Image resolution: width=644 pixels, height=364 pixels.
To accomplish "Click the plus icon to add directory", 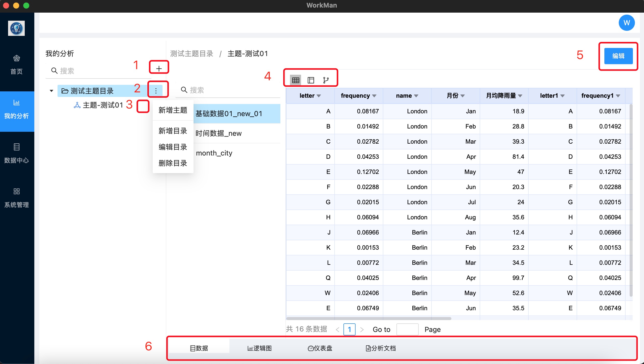I will pyautogui.click(x=159, y=68).
